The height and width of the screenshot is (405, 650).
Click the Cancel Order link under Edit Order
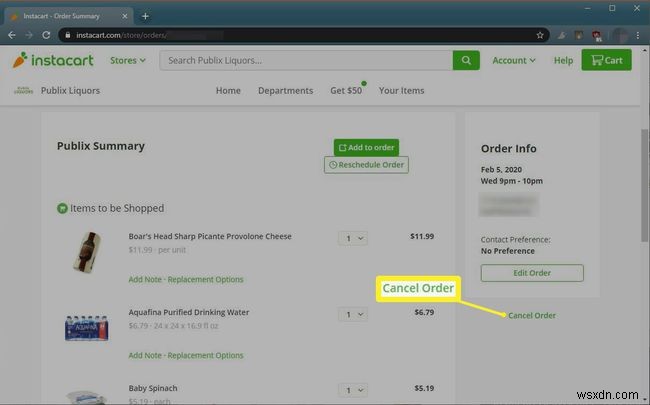(532, 315)
